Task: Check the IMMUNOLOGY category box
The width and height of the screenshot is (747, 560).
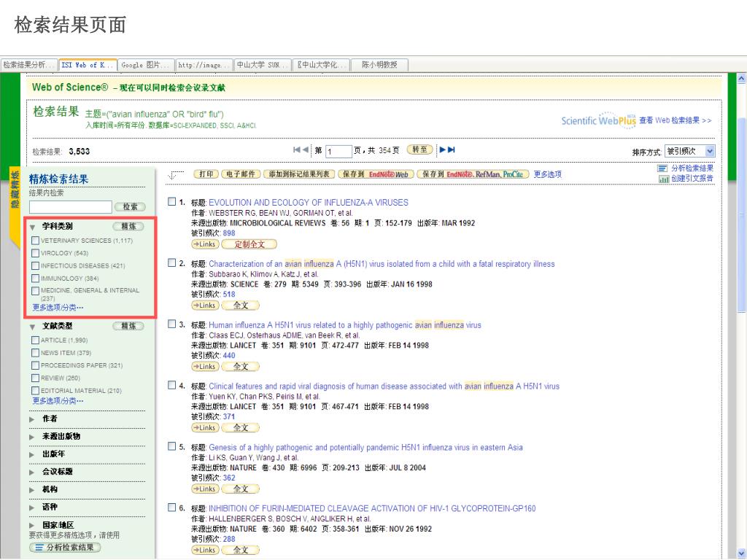Action: (35, 278)
